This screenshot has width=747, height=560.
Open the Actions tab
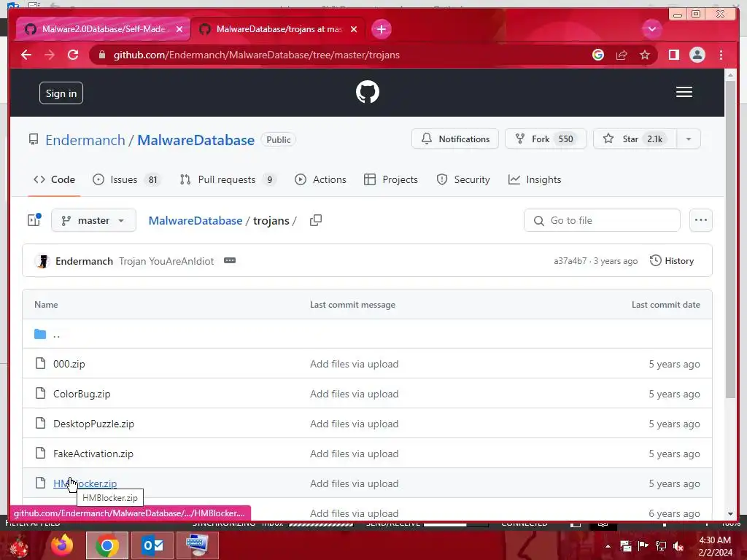[x=321, y=179]
